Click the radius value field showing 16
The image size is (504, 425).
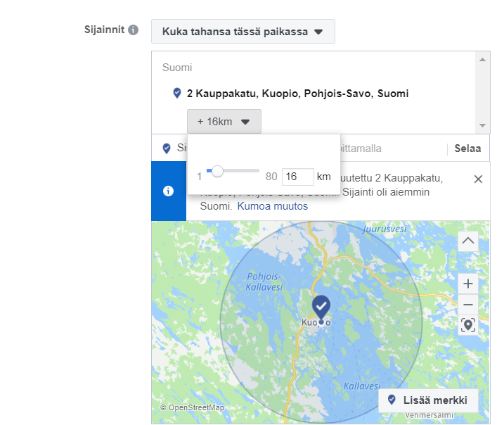tap(297, 177)
